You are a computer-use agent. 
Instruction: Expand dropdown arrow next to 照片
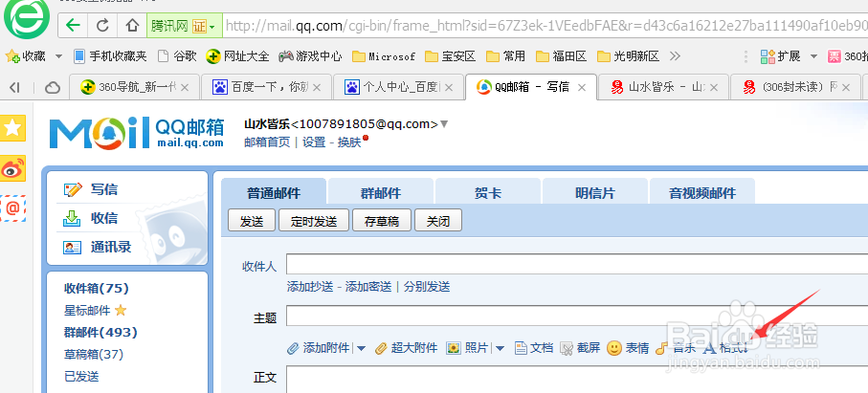click(x=500, y=348)
